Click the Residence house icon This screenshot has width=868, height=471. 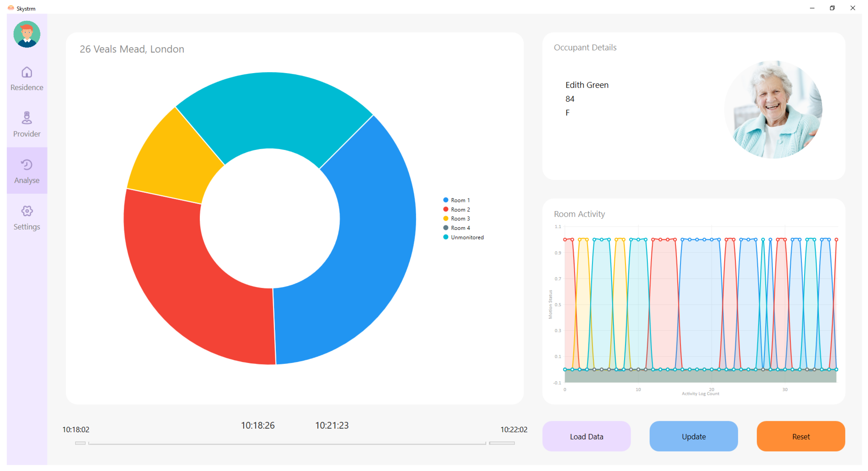pos(27,72)
